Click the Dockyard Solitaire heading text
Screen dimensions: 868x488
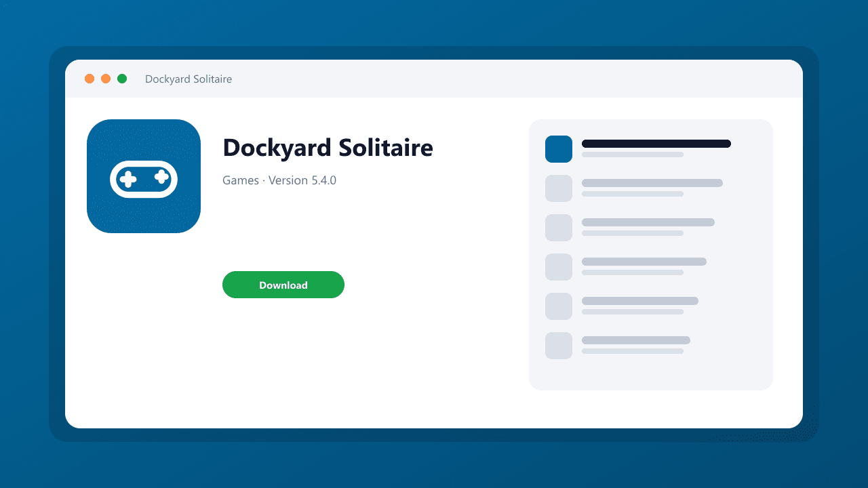328,148
